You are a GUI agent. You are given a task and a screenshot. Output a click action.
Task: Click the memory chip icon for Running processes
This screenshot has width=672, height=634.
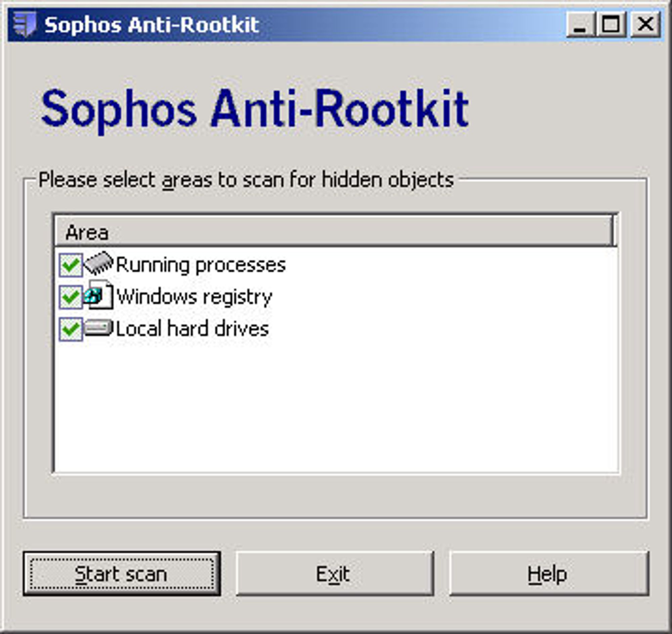98,263
